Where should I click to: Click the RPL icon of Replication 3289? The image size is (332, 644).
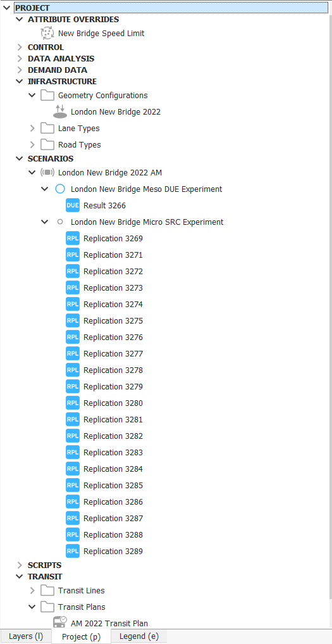(73, 551)
